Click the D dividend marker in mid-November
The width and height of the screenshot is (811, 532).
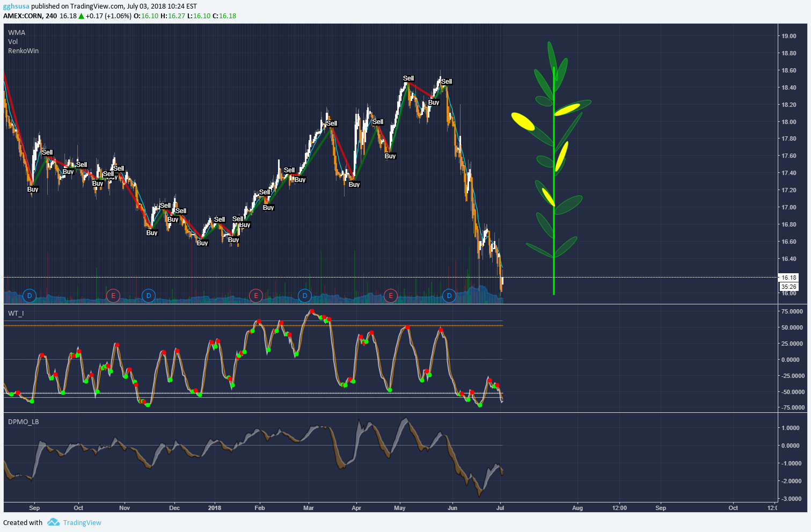tap(149, 295)
